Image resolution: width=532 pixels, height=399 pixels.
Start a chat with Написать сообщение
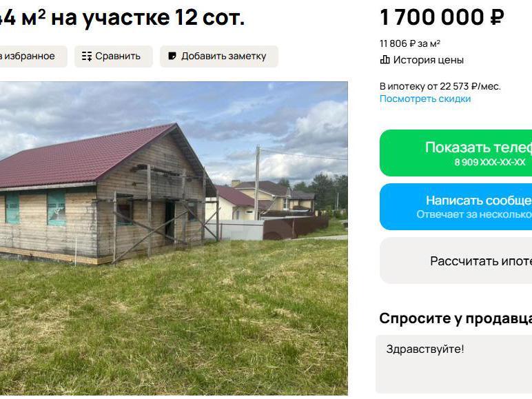pos(456,207)
